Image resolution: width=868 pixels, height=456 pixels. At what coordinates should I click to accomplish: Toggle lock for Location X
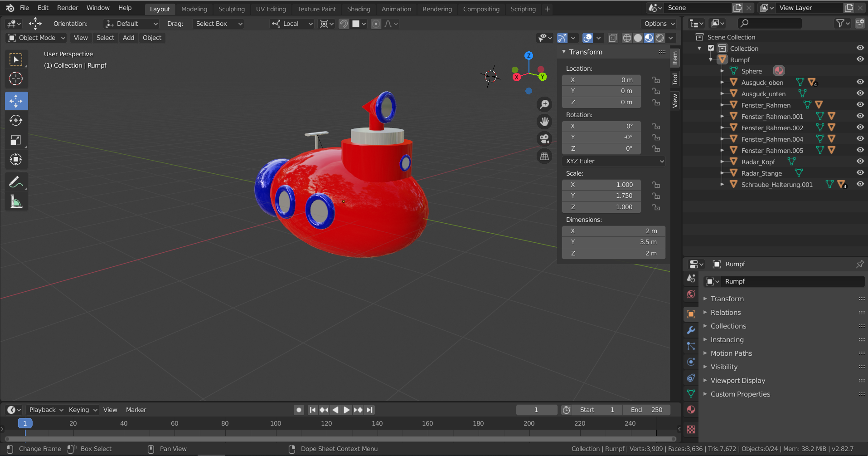point(656,80)
